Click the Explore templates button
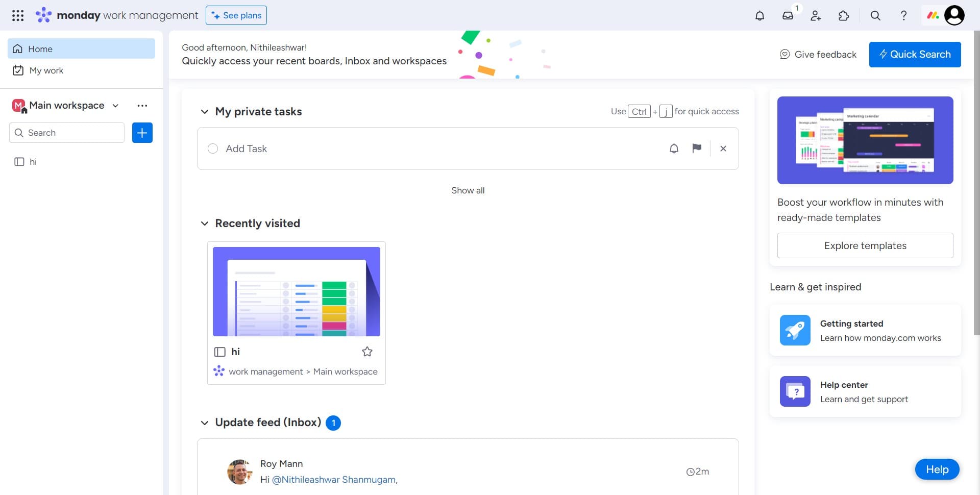This screenshot has height=495, width=980. [865, 245]
